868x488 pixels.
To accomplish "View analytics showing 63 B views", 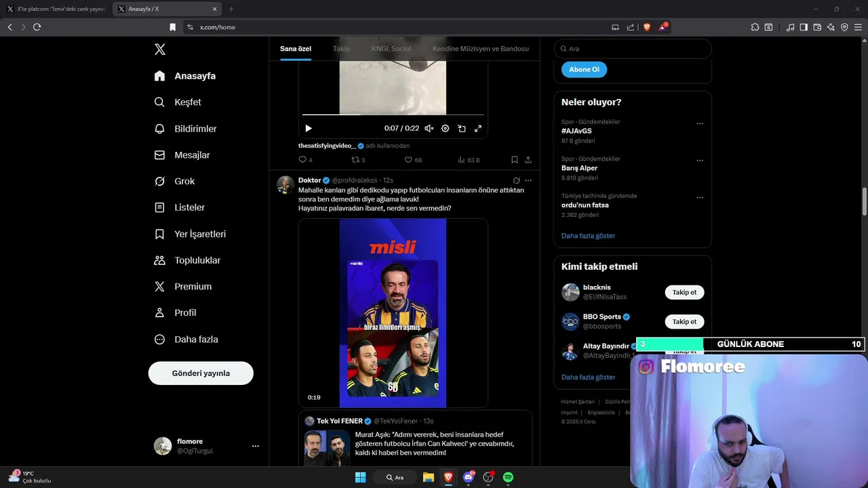I will (469, 160).
